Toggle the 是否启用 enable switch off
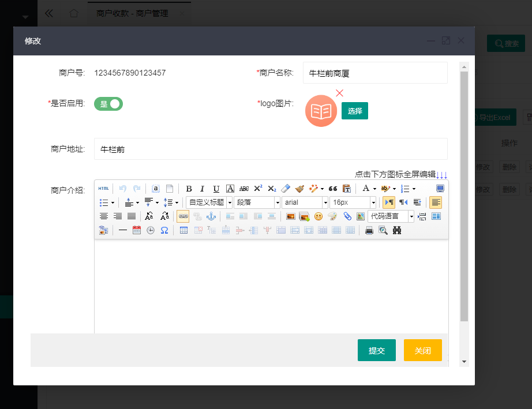Image resolution: width=532 pixels, height=409 pixels. tap(108, 104)
